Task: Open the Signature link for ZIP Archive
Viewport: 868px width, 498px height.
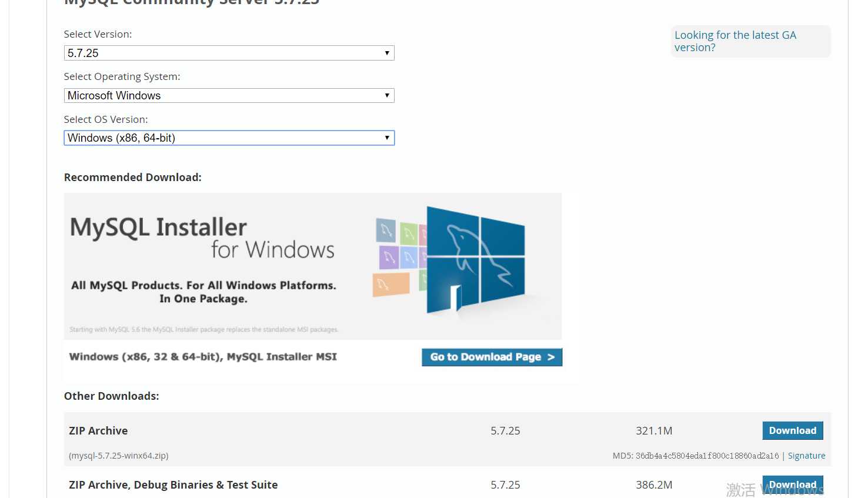Action: point(806,456)
